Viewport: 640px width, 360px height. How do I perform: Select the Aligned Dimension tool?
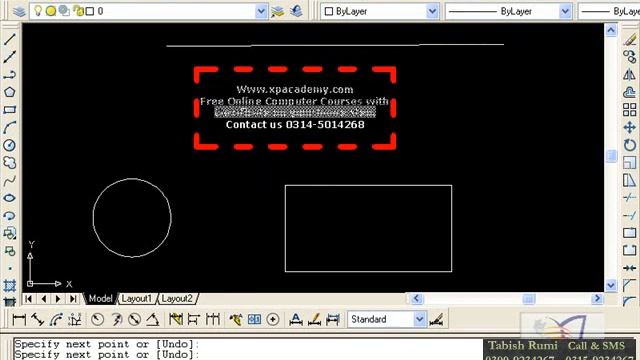tap(38, 319)
